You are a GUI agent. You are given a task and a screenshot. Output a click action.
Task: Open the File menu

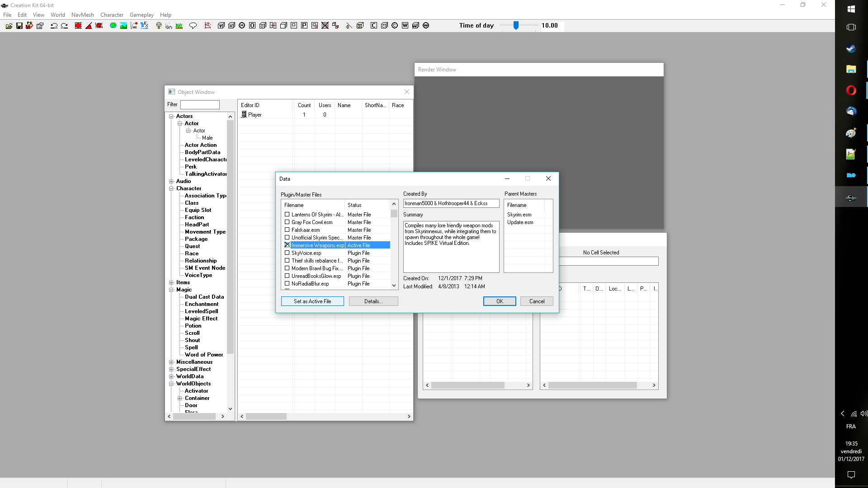(x=7, y=15)
